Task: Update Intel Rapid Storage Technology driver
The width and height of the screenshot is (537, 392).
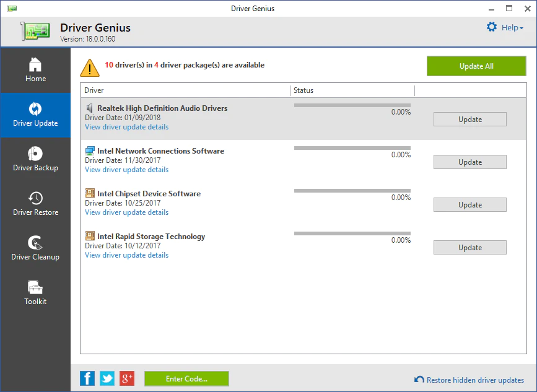Action: click(470, 248)
